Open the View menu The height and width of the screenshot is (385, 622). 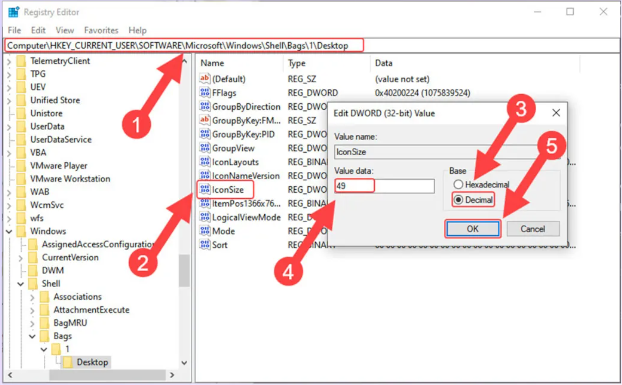[65, 30]
